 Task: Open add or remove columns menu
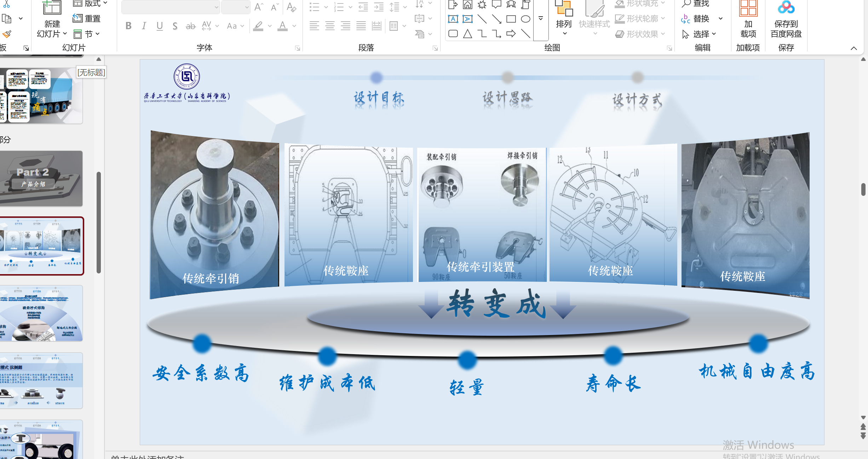click(397, 26)
